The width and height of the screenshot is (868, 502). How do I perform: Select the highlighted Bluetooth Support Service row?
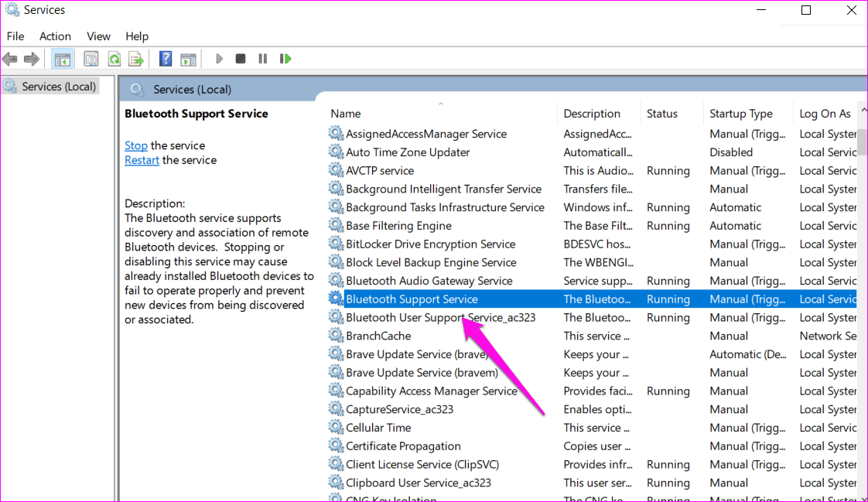[592, 299]
